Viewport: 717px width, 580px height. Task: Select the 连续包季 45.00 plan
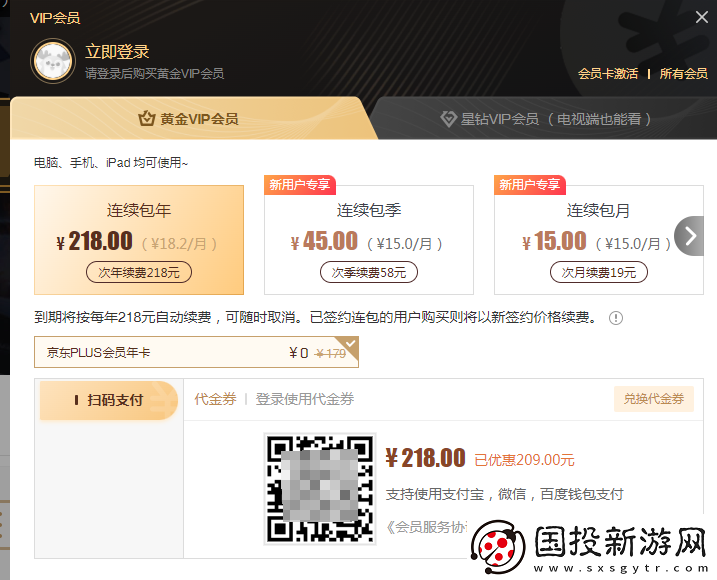click(369, 240)
